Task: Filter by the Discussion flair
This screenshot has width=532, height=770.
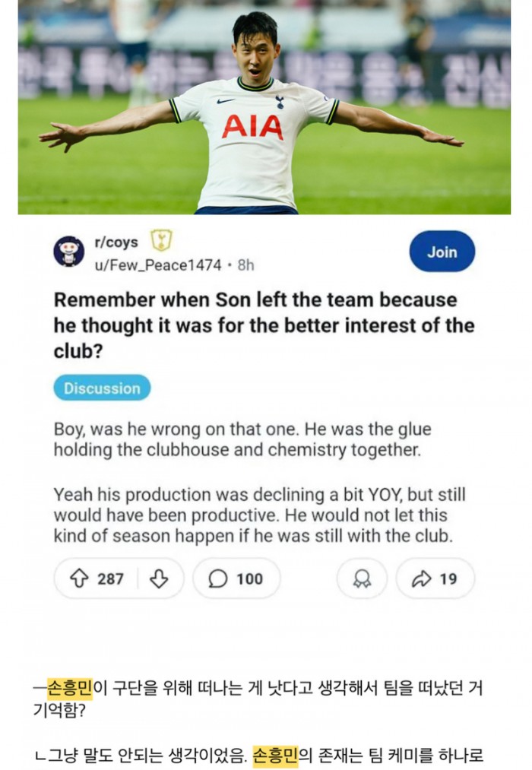Action: 102,388
